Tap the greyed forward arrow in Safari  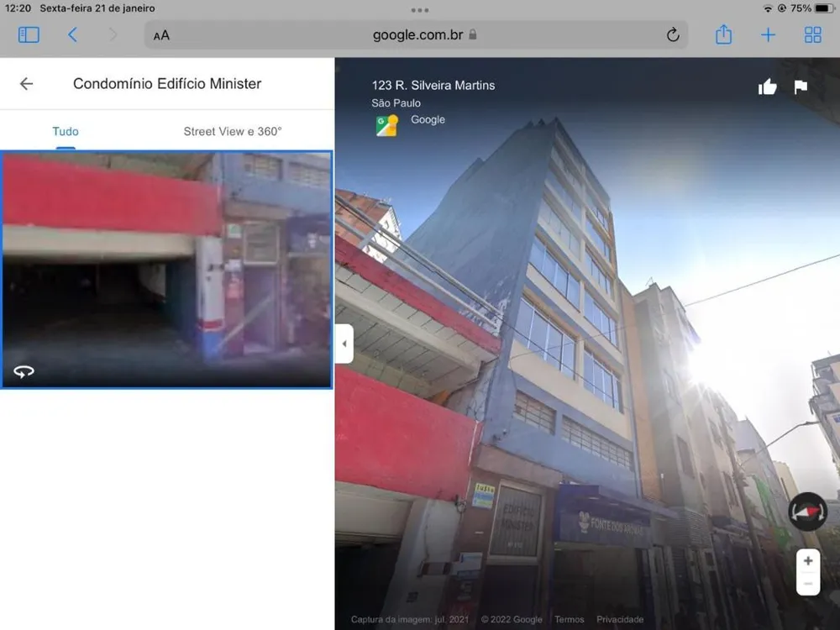113,34
